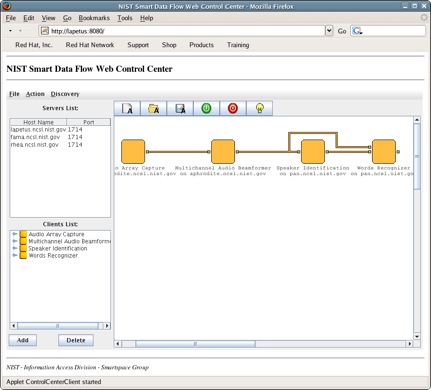Click the red stop icon

pos(233,108)
